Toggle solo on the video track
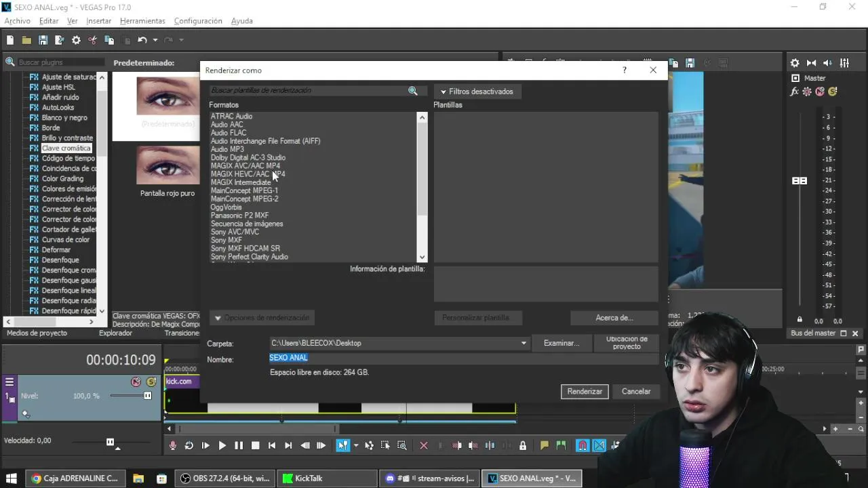This screenshot has height=488, width=868. (151, 382)
